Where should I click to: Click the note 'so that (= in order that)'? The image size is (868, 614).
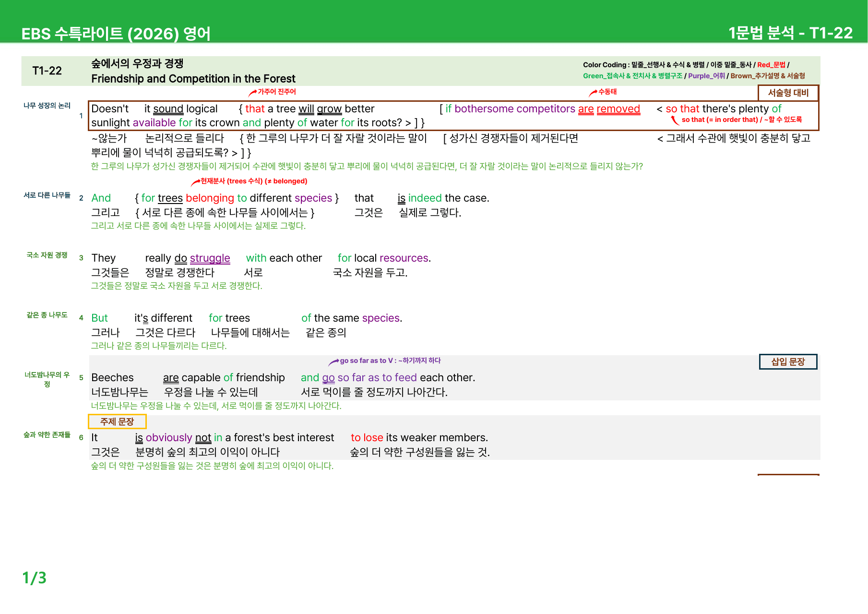pyautogui.click(x=720, y=120)
